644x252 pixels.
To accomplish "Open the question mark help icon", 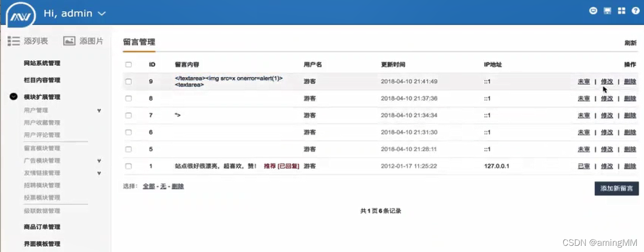I will (x=635, y=10).
